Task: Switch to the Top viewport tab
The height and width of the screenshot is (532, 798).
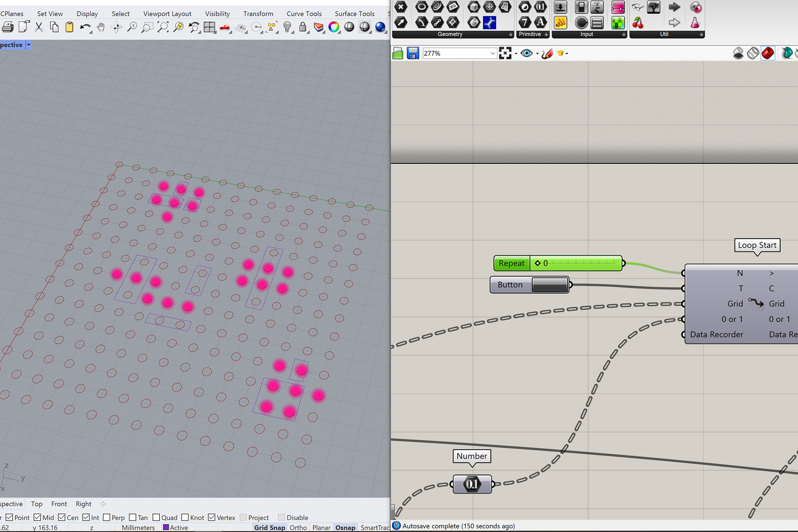Action: pos(37,504)
